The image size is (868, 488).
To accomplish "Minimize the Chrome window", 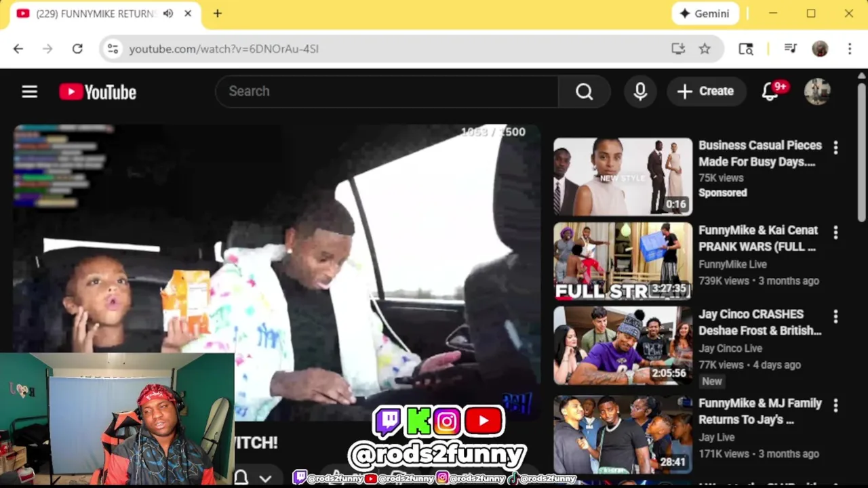I will point(773,14).
